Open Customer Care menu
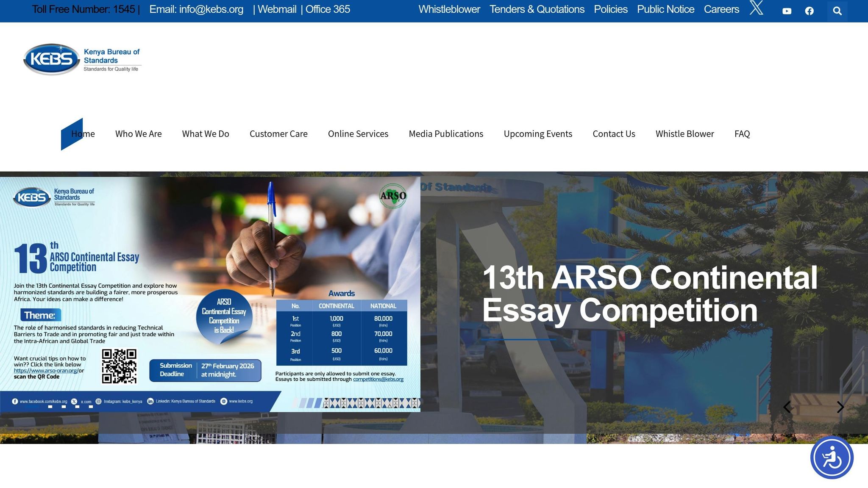The height and width of the screenshot is (488, 868). (x=278, y=134)
